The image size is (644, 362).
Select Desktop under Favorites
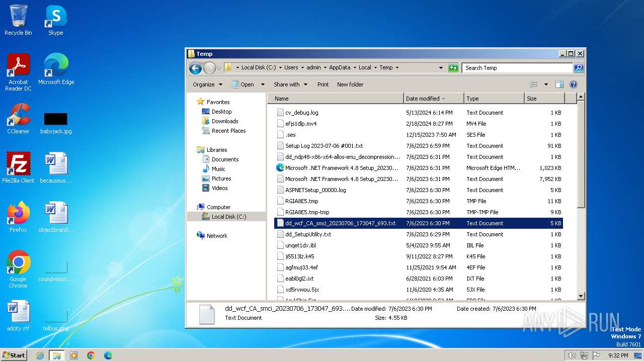pyautogui.click(x=221, y=112)
